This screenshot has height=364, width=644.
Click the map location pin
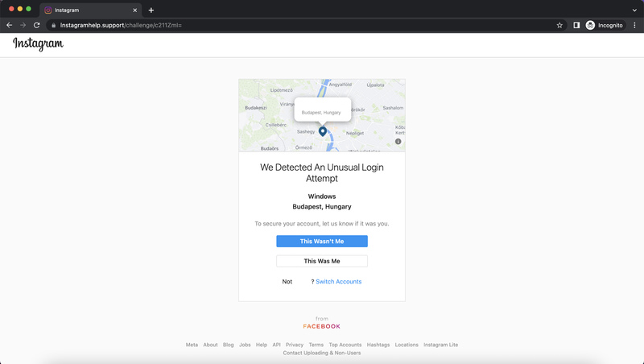click(323, 131)
